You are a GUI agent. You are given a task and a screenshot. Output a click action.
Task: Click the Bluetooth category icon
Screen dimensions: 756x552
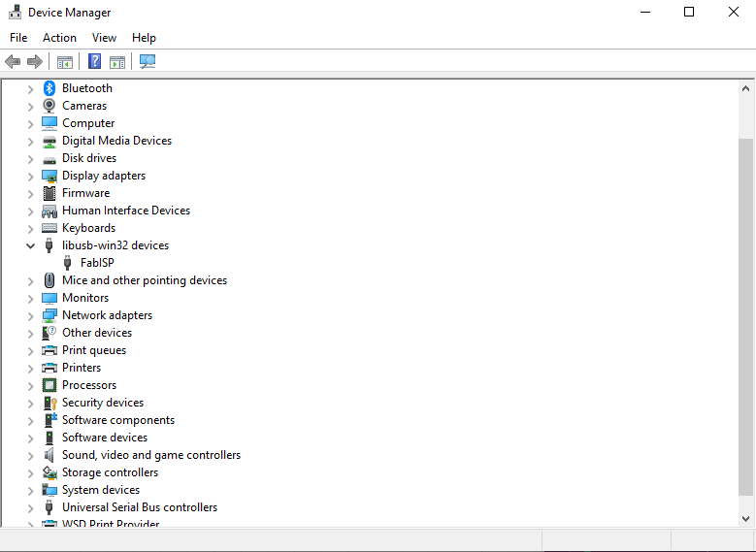tap(49, 88)
